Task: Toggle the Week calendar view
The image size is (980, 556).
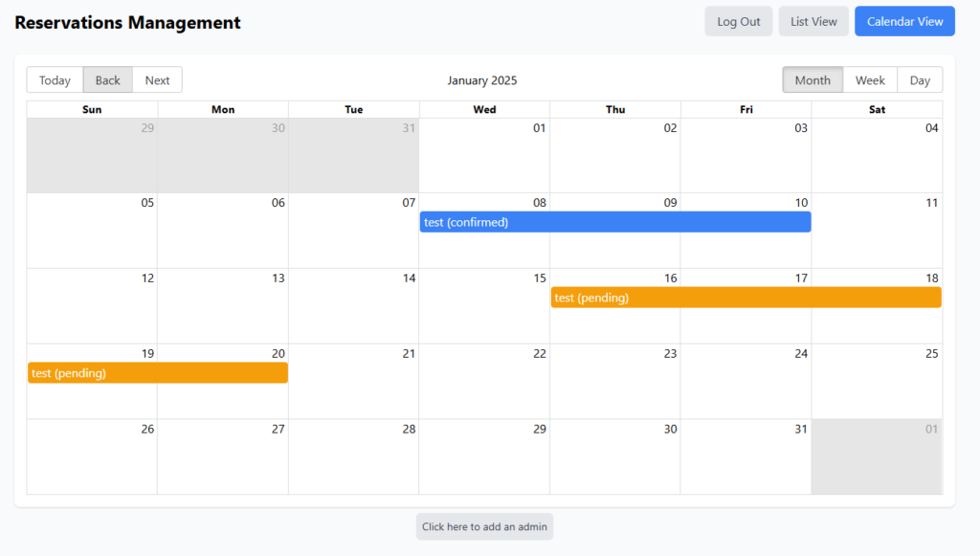Action: [870, 80]
